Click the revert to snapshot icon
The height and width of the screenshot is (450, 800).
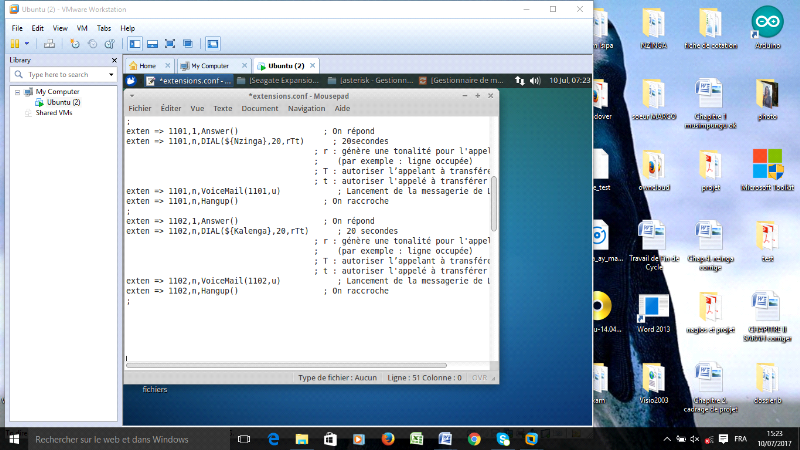[x=91, y=44]
